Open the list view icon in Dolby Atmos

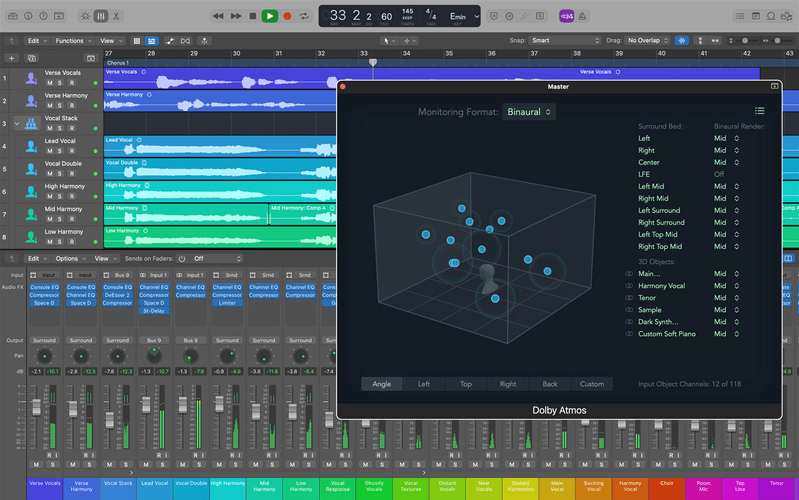[760, 111]
